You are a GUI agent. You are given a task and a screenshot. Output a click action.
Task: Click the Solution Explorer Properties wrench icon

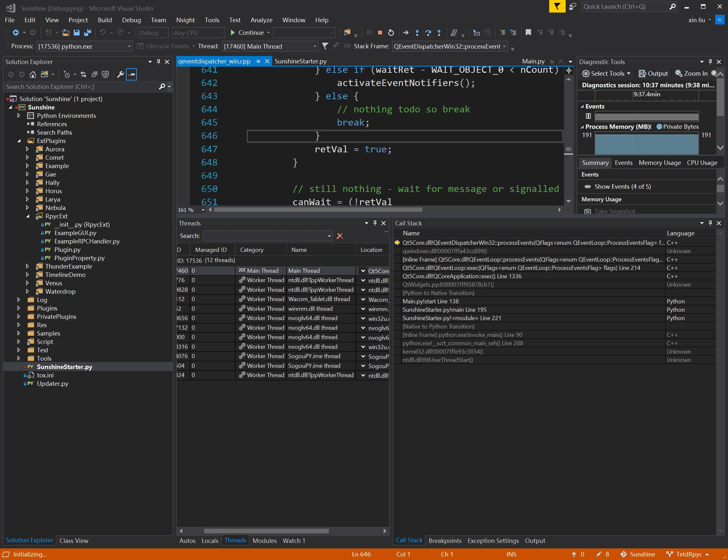tap(120, 74)
